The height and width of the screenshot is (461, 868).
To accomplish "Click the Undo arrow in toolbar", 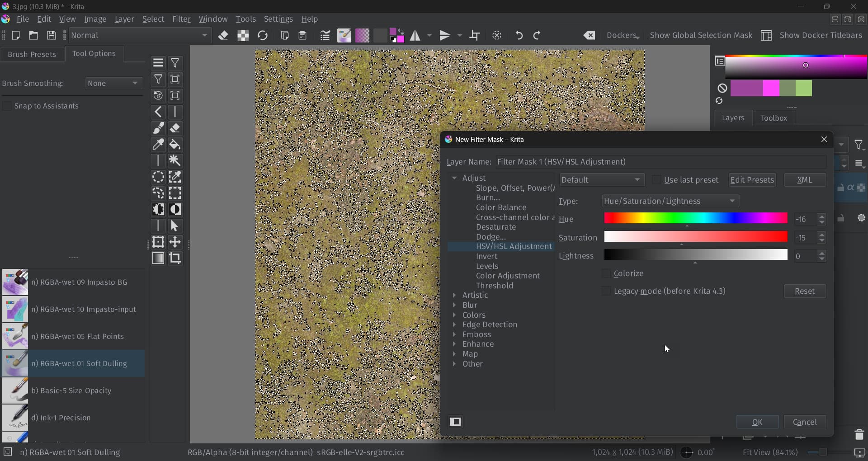I will pyautogui.click(x=519, y=36).
